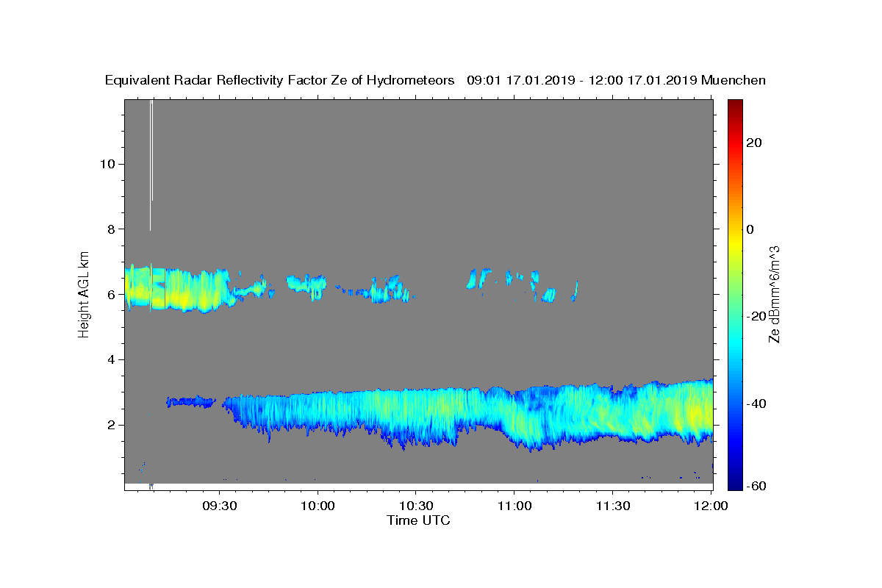Click the 10:30 time tick label
The height and width of the screenshot is (588, 882).
pyautogui.click(x=416, y=506)
